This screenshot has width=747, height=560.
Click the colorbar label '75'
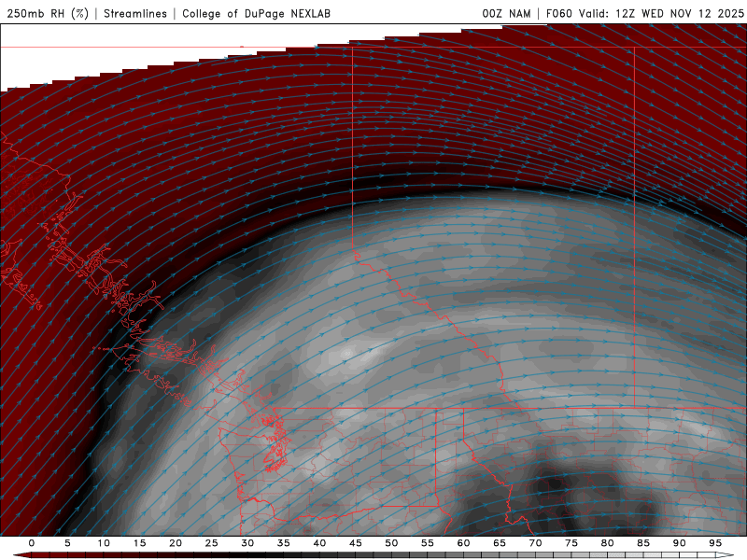[x=571, y=543]
